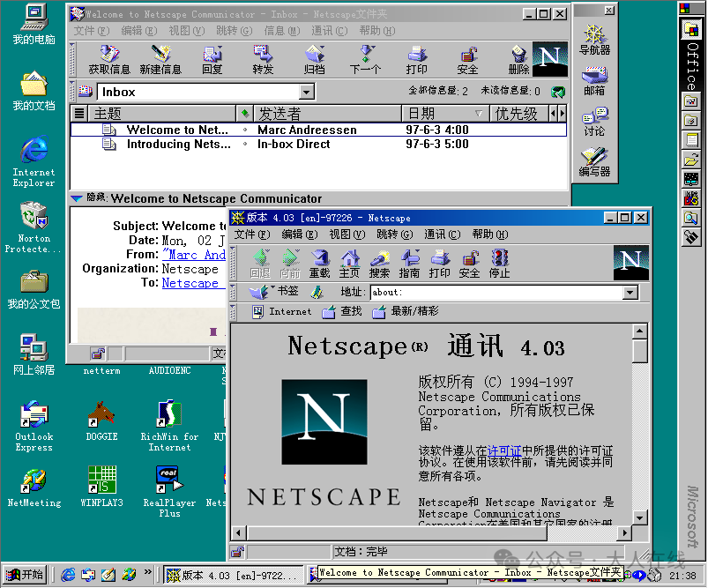Click 最新/精彩 personal toolbar button
This screenshot has height=588, width=708.
click(406, 311)
